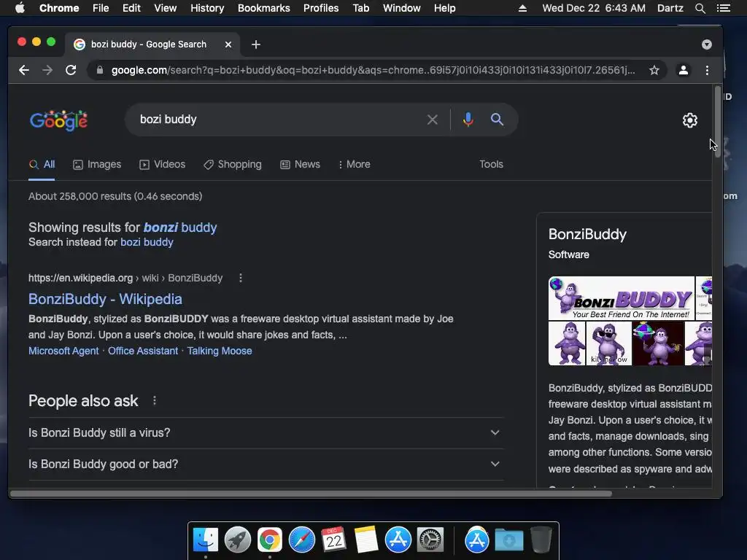The height and width of the screenshot is (560, 747).
Task: Click the eject icon in the menu bar
Action: (x=522, y=8)
